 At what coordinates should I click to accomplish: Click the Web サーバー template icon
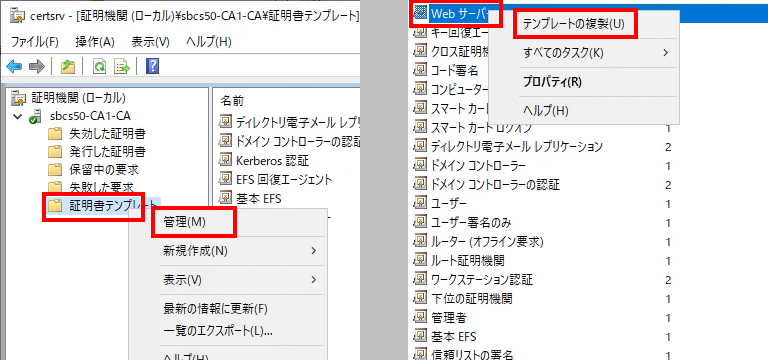[420, 13]
